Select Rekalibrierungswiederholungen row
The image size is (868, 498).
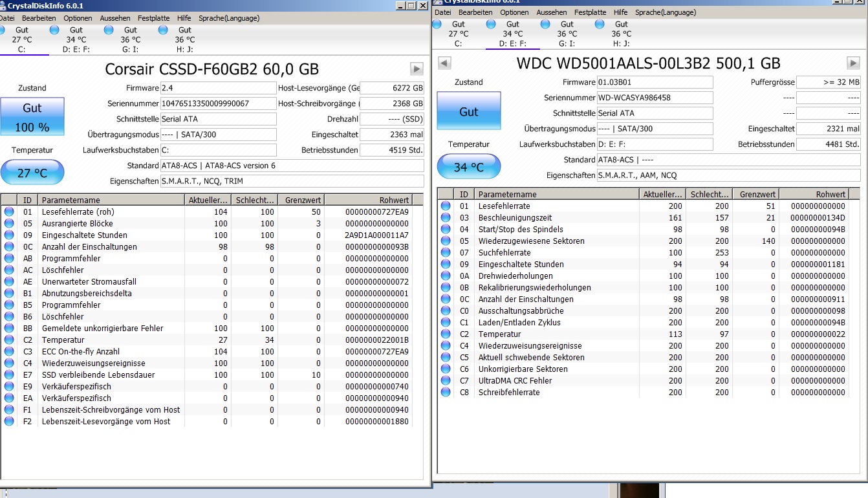tap(644, 287)
